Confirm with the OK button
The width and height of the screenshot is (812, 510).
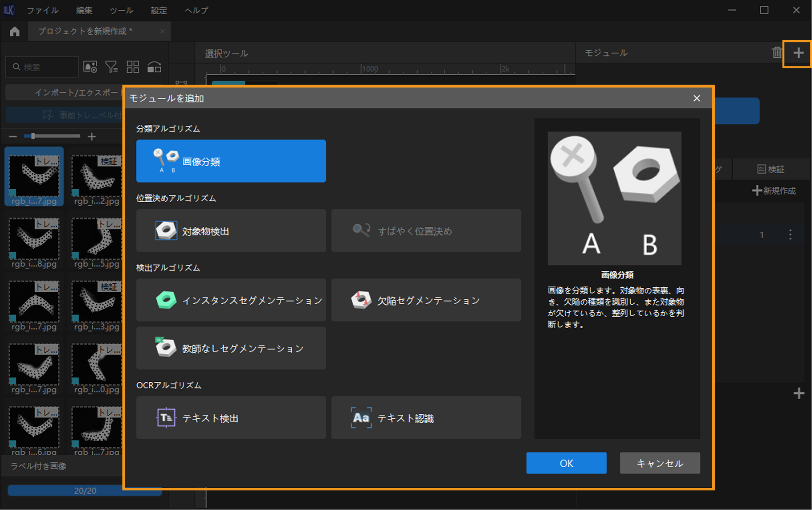(x=566, y=463)
